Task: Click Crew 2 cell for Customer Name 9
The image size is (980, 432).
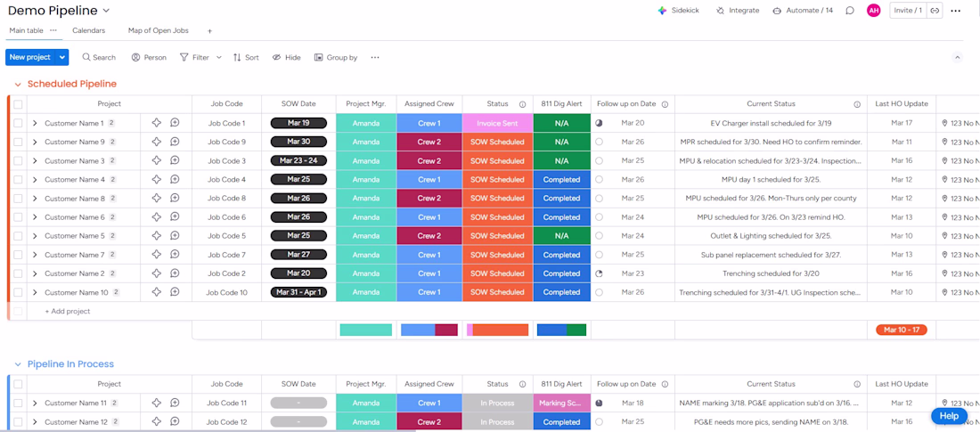Action: [429, 142]
